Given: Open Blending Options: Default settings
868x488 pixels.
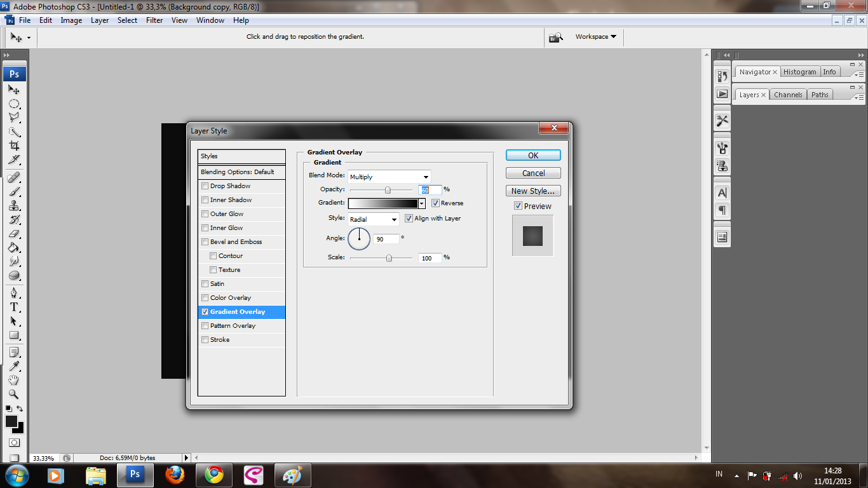Looking at the screenshot, I should point(241,172).
